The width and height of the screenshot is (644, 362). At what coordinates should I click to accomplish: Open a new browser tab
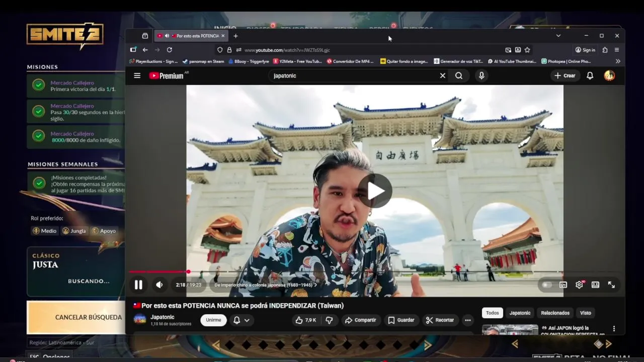tap(235, 36)
